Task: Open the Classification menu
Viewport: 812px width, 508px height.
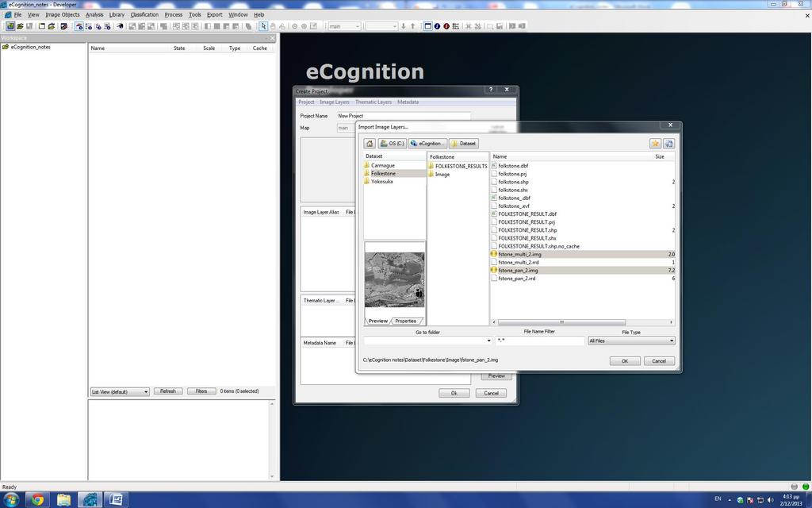Action: tap(144, 14)
